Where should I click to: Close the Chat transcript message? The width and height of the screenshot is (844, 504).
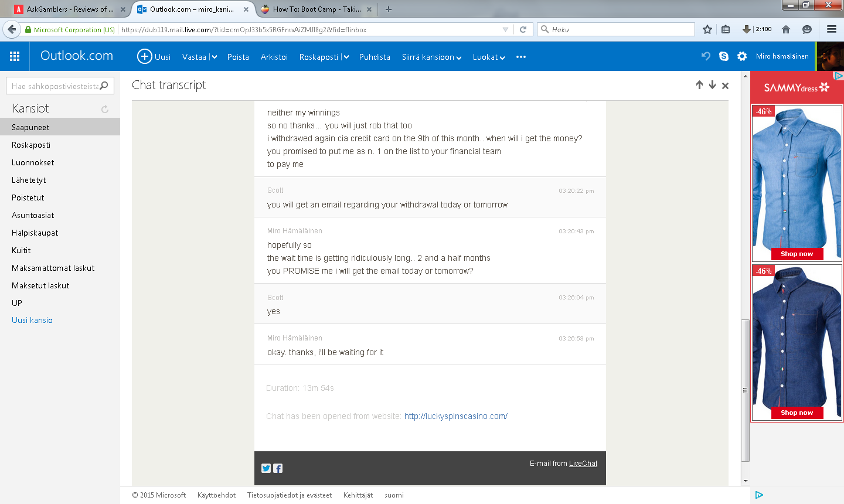click(x=725, y=86)
